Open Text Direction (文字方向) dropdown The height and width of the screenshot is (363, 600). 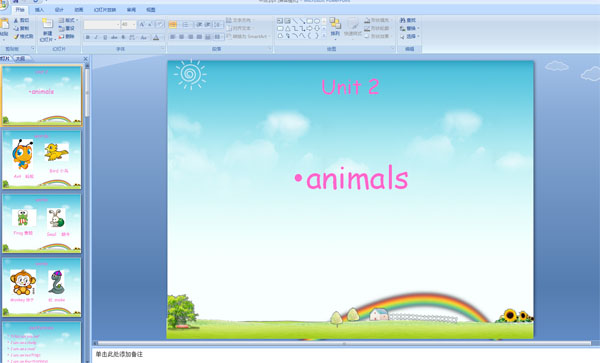(x=239, y=20)
